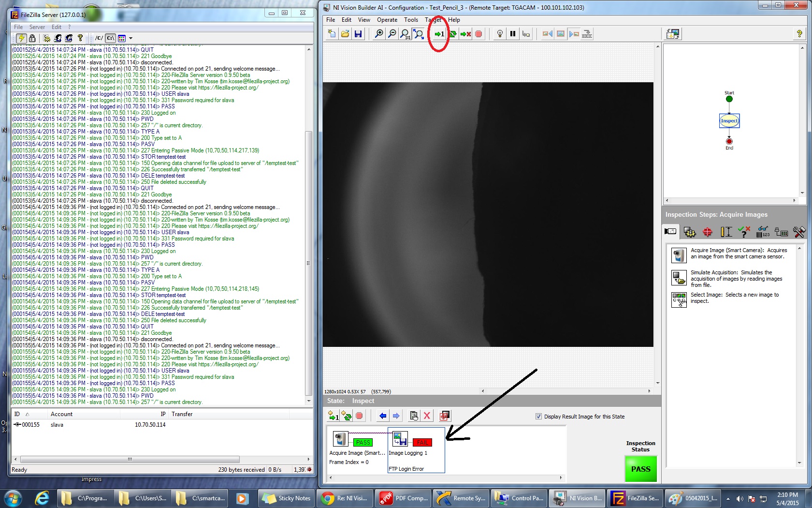Image resolution: width=812 pixels, height=508 pixels.
Task: Click FileZilla connection list view icon
Action: click(122, 38)
